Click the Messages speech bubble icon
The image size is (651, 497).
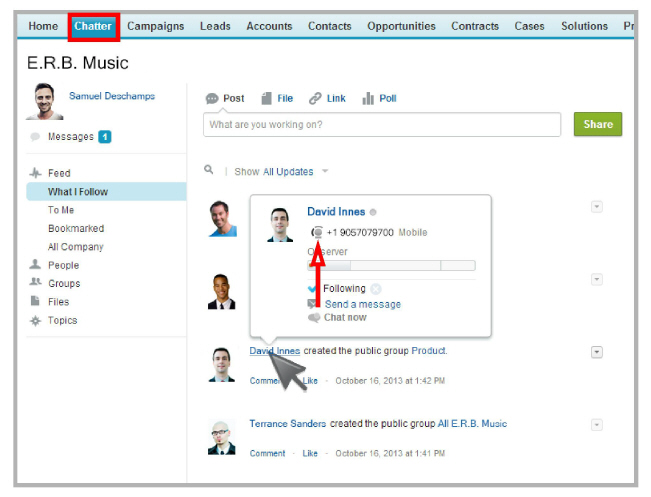[x=35, y=137]
